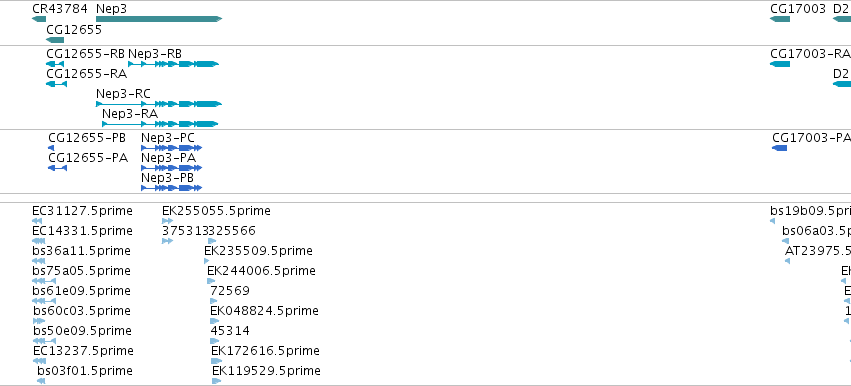Select the EK244006.5prime EST label
Screen dimensions: 851x386
(x=261, y=270)
